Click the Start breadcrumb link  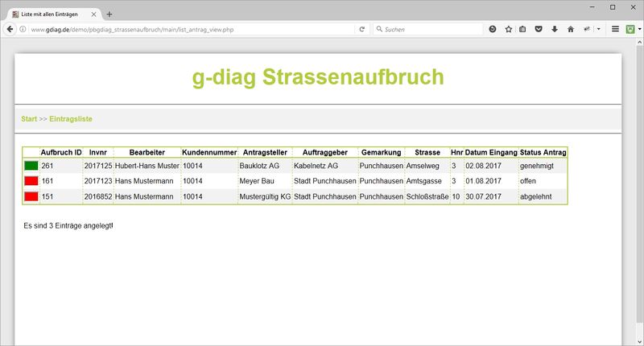coord(29,118)
